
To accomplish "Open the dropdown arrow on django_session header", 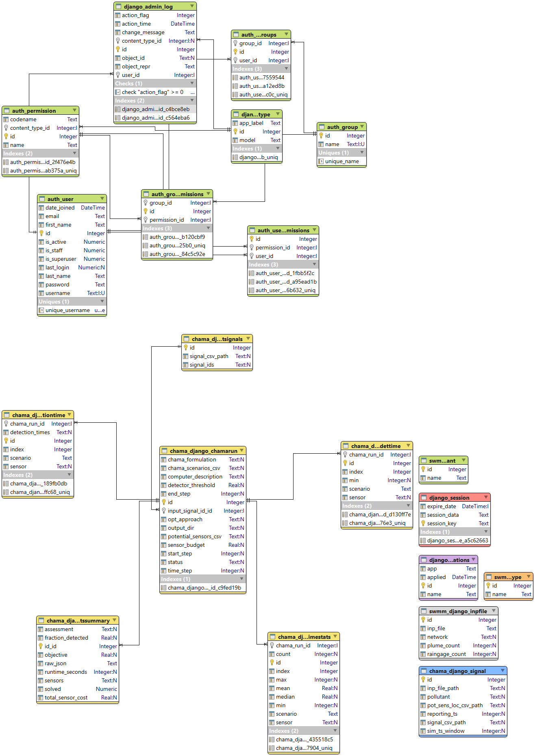I will tap(486, 498).
